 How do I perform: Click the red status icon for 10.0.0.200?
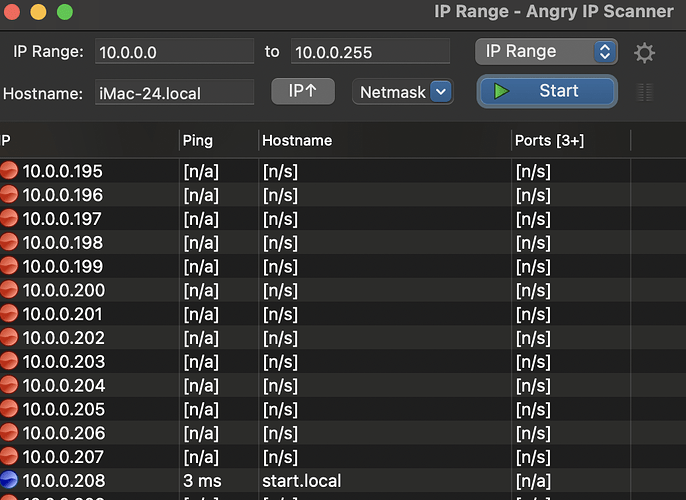tap(9, 290)
